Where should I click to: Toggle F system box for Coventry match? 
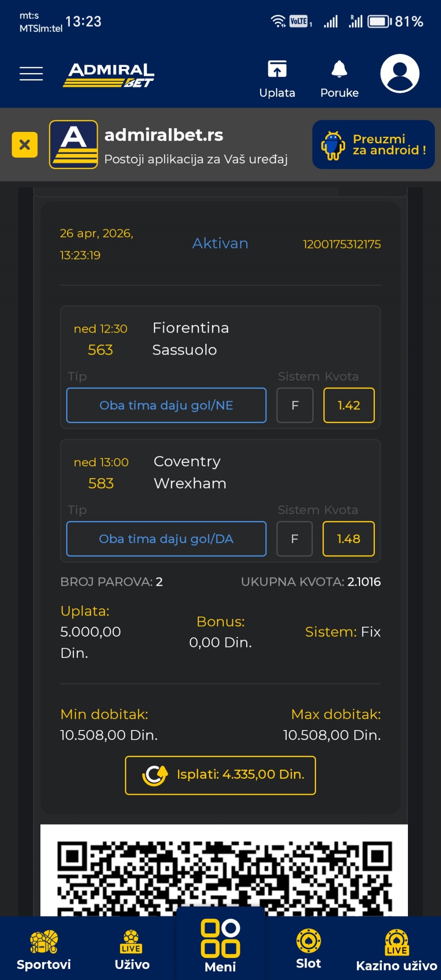[x=294, y=539]
